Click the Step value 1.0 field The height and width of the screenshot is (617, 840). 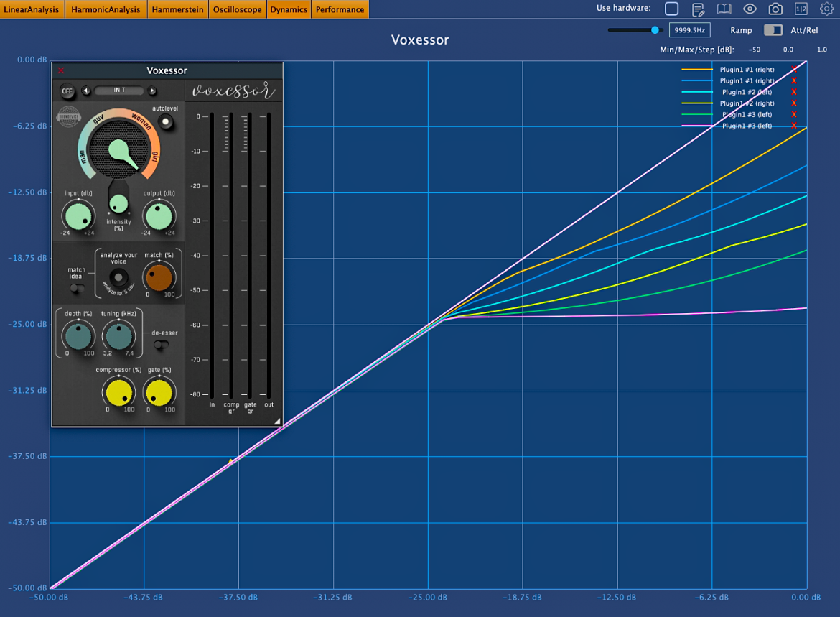[822, 50]
